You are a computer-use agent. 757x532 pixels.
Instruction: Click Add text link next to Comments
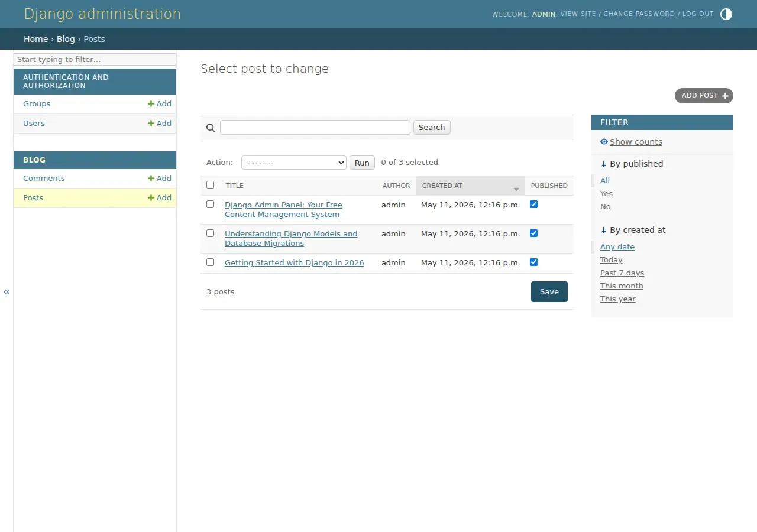[164, 178]
